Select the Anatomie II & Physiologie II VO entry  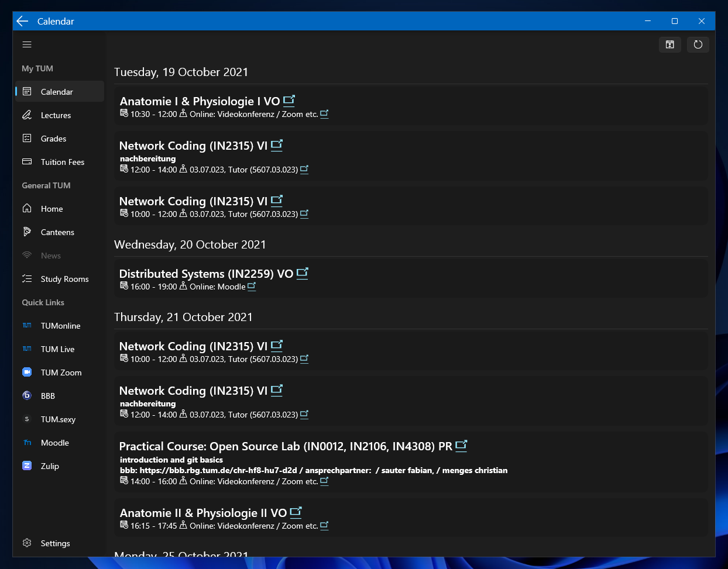[411, 518]
